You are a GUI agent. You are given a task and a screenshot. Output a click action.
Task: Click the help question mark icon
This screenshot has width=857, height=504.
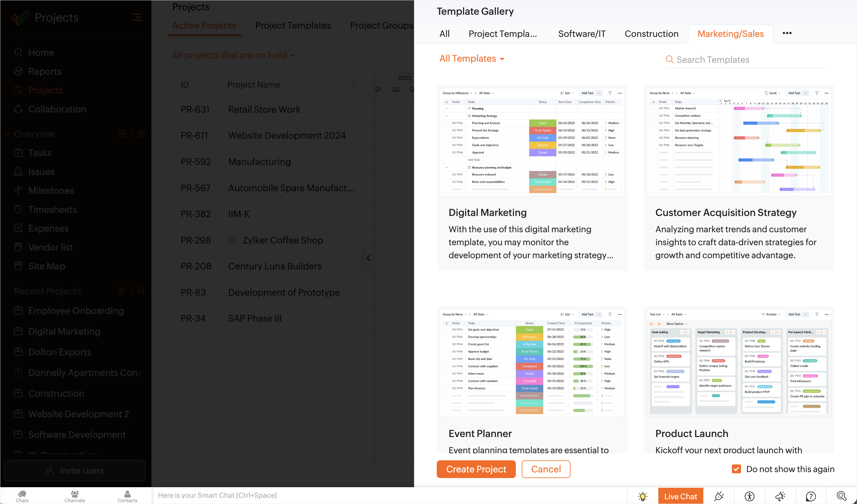point(811,496)
